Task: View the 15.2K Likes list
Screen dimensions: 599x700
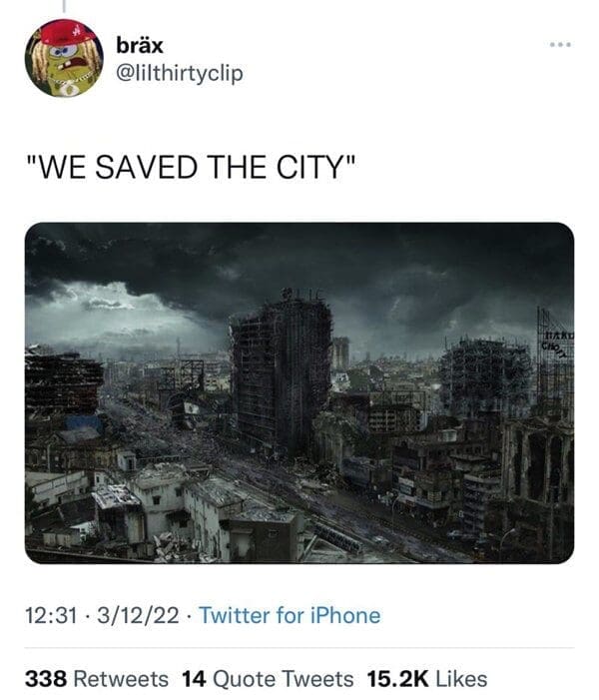Action: tap(426, 679)
